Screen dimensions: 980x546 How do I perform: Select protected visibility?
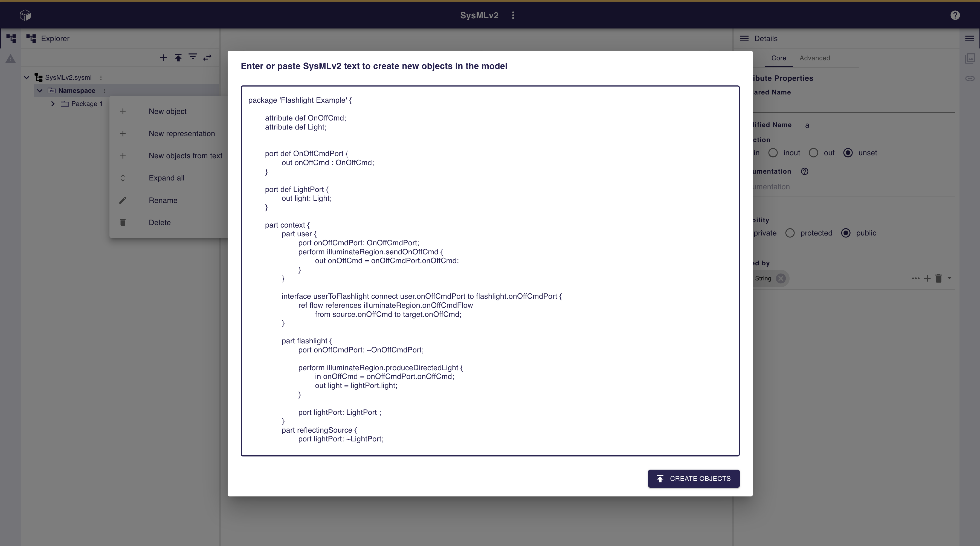click(x=790, y=233)
